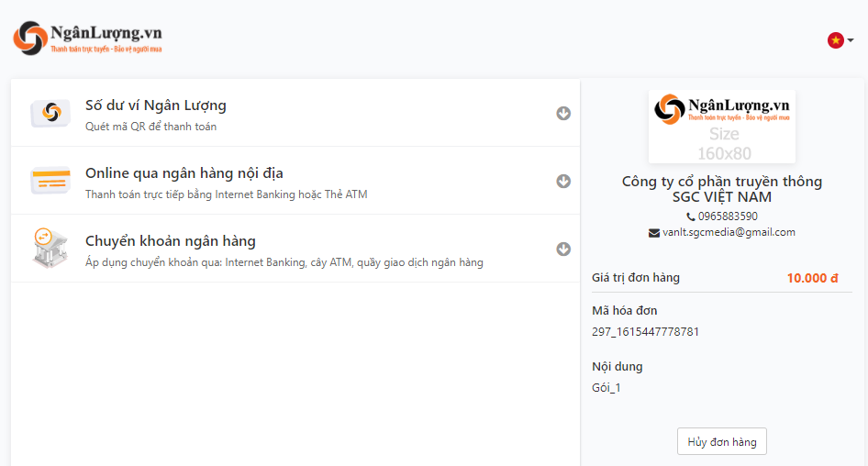Expand the Số dư ví Ngân Lượng arrow
Image resolution: width=868 pixels, height=466 pixels.
(563, 113)
